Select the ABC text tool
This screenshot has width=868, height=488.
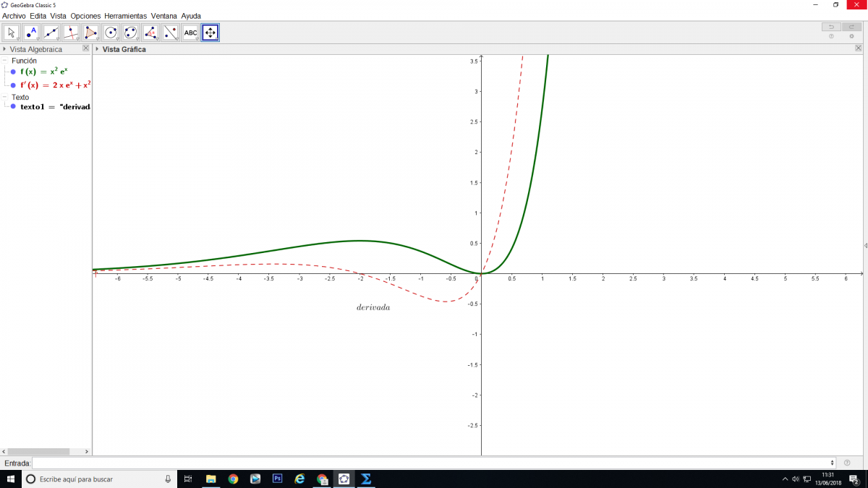190,33
